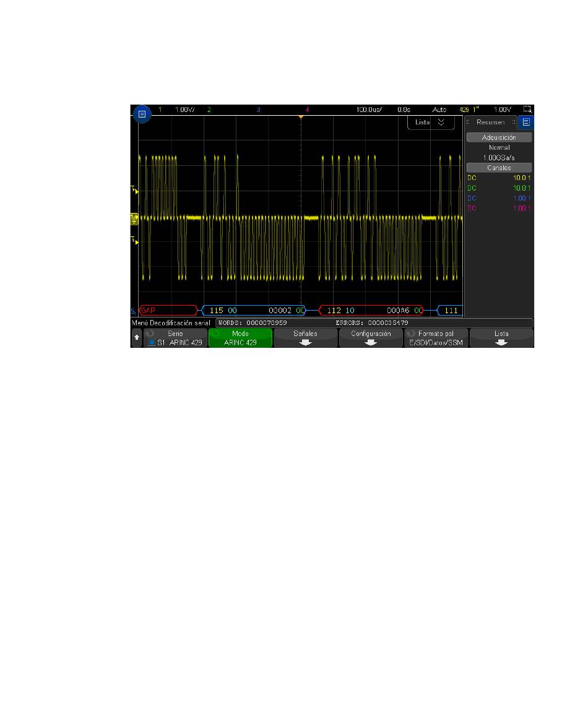Click the red GAP decode packet
Image resolution: width=588 pixels, height=721 pixels.
(168, 311)
